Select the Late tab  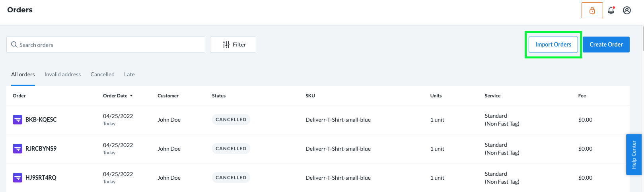(x=129, y=74)
